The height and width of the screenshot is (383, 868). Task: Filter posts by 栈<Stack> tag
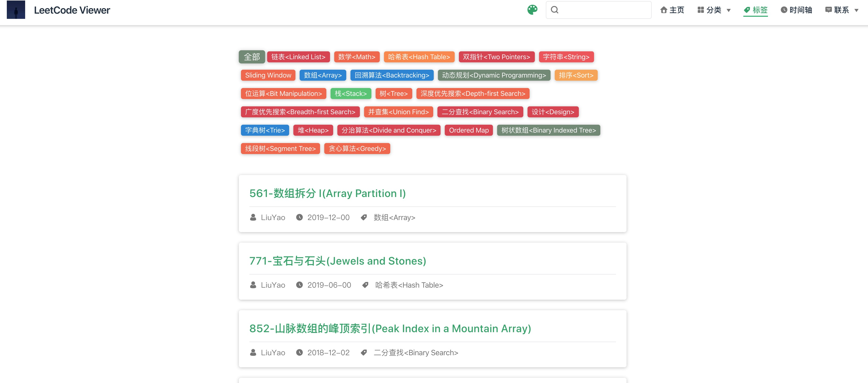tap(350, 94)
